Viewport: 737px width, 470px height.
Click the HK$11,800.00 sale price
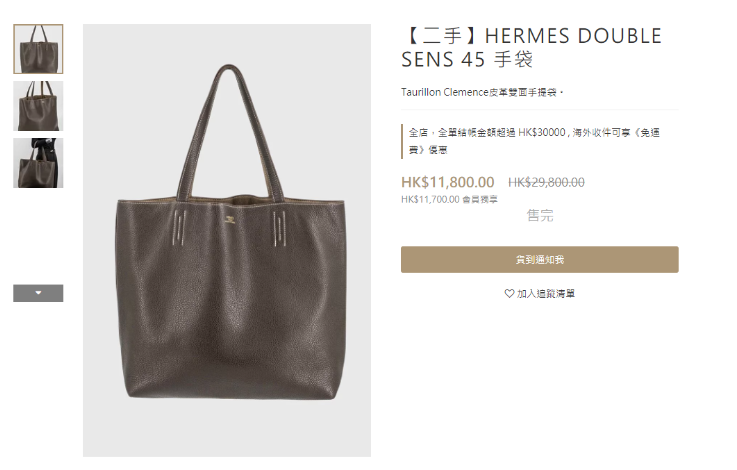(447, 182)
